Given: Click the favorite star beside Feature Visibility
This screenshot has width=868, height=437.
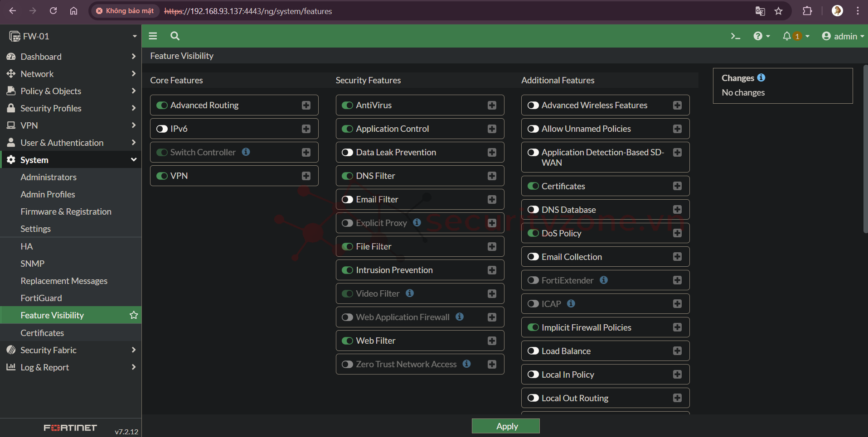Looking at the screenshot, I should click(x=134, y=315).
